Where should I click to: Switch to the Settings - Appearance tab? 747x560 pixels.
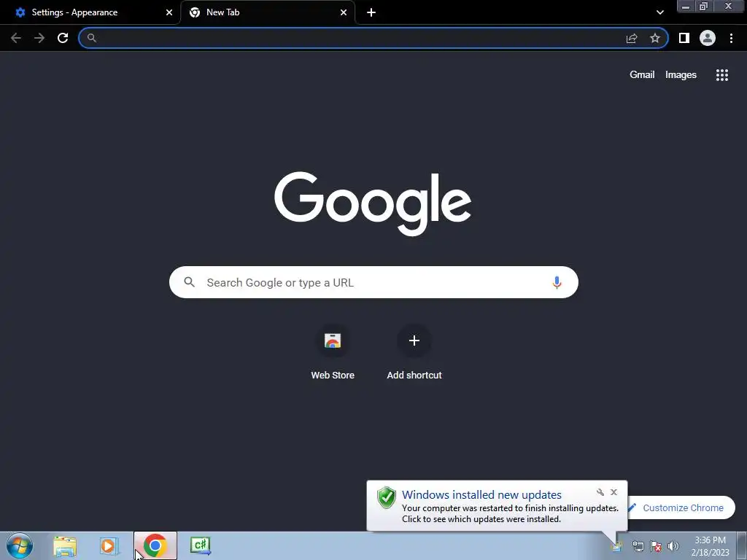pos(90,12)
